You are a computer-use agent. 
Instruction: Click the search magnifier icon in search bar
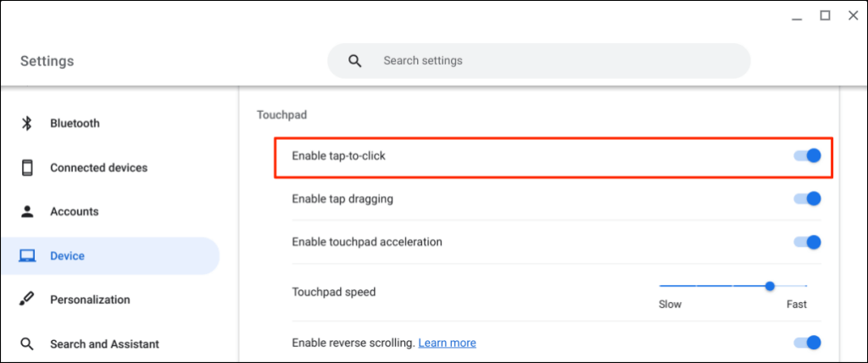pyautogui.click(x=355, y=61)
